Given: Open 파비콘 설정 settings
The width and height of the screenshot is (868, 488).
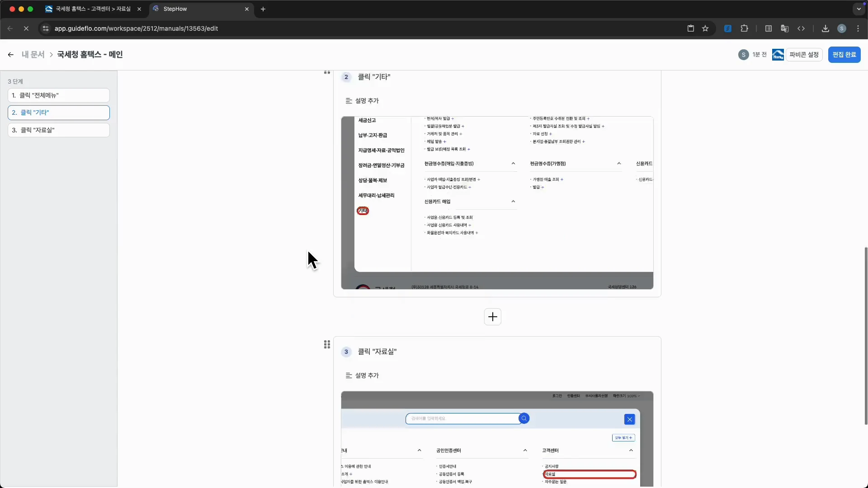Looking at the screenshot, I should click(x=804, y=55).
